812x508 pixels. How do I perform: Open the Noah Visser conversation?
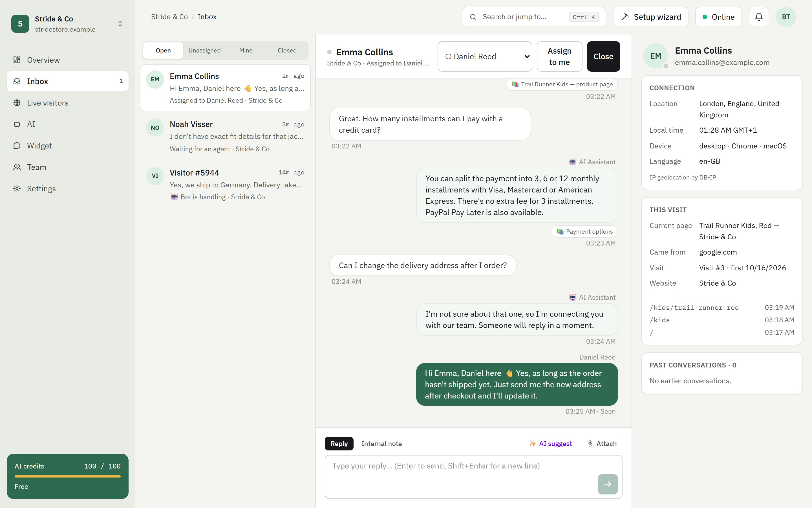tap(225, 136)
